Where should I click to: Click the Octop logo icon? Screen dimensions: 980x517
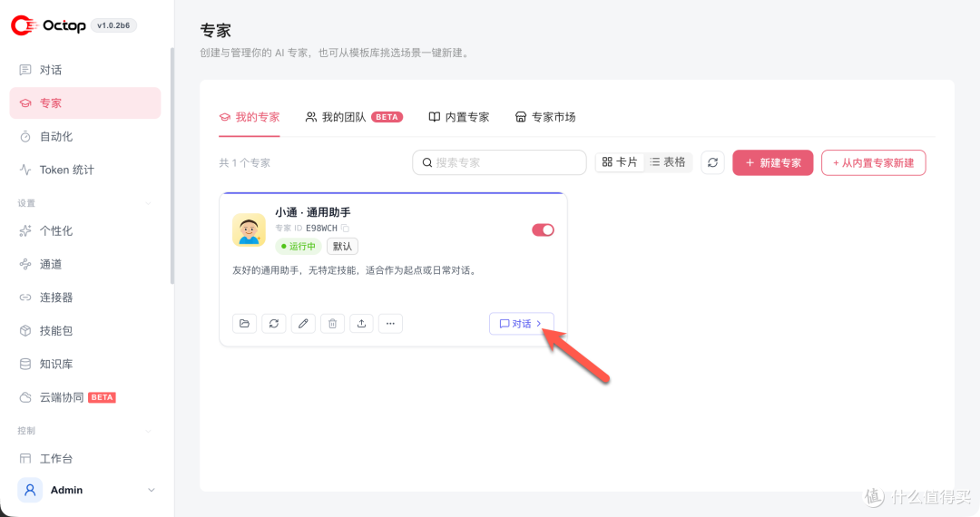point(24,25)
